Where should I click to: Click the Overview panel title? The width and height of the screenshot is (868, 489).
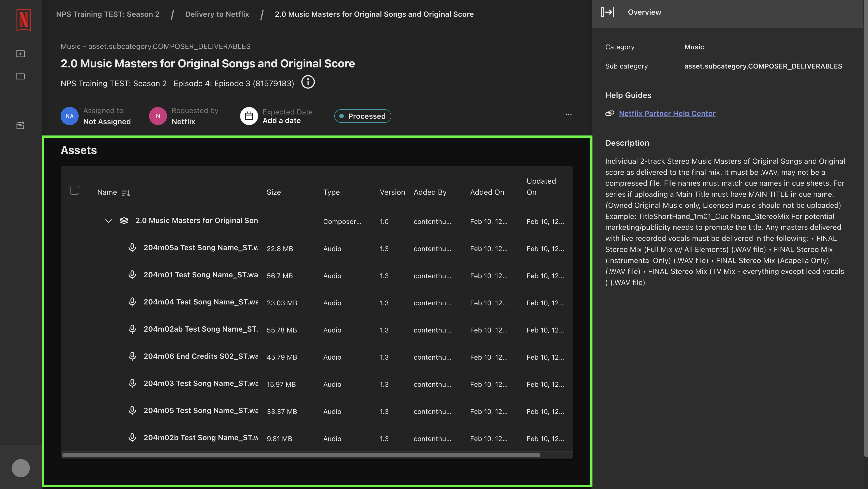click(644, 12)
